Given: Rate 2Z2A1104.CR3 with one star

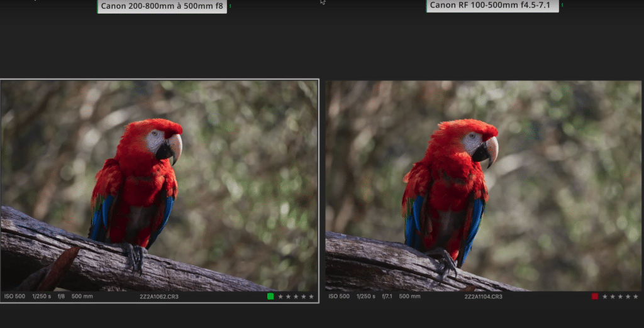Looking at the screenshot, I should click(x=605, y=297).
